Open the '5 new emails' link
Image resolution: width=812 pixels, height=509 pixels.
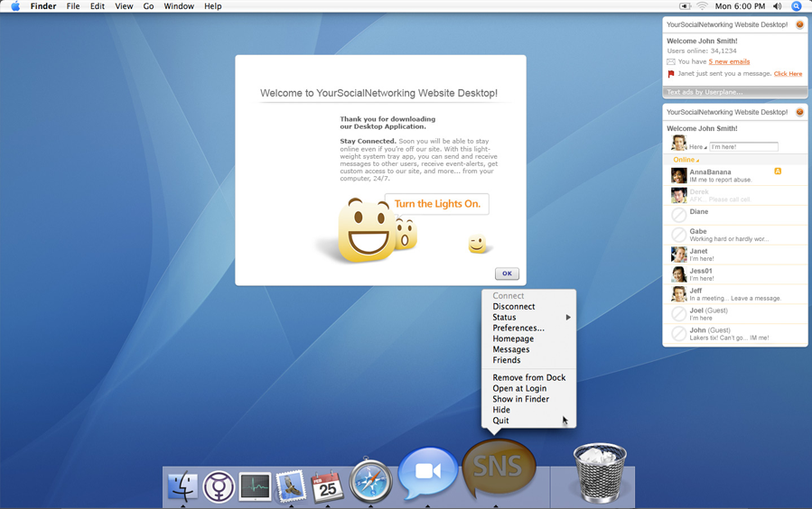pos(729,61)
